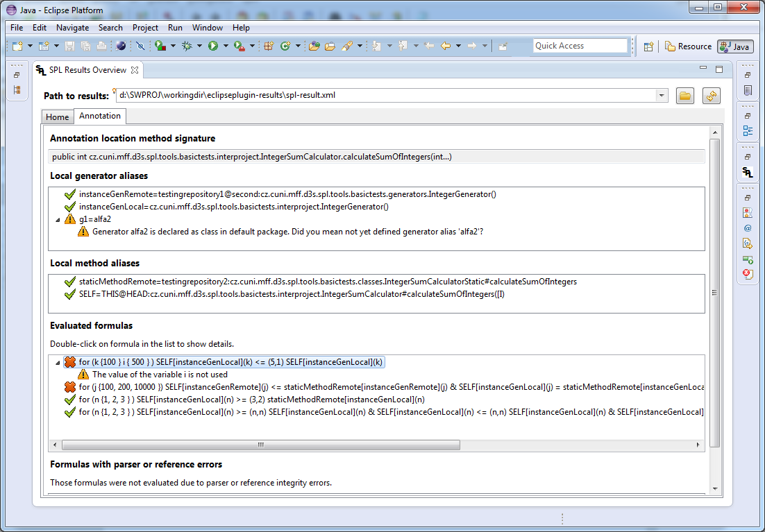Viewport: 765px width, 532px height.
Task: Maximize the SPL Results Overview view
Action: pyautogui.click(x=719, y=69)
